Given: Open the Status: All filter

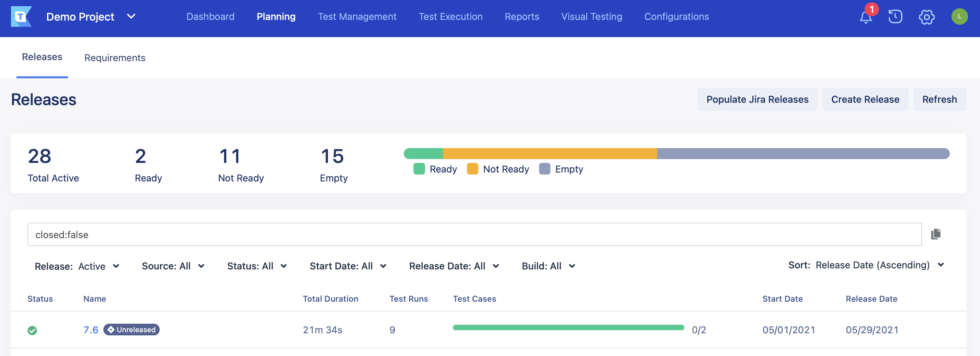Looking at the screenshot, I should [x=258, y=266].
